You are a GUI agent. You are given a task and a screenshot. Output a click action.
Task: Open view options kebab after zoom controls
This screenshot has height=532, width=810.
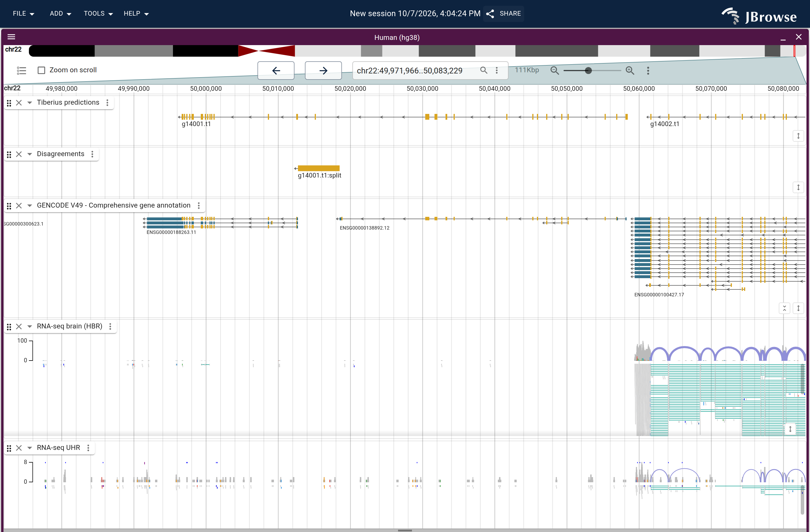click(x=648, y=71)
